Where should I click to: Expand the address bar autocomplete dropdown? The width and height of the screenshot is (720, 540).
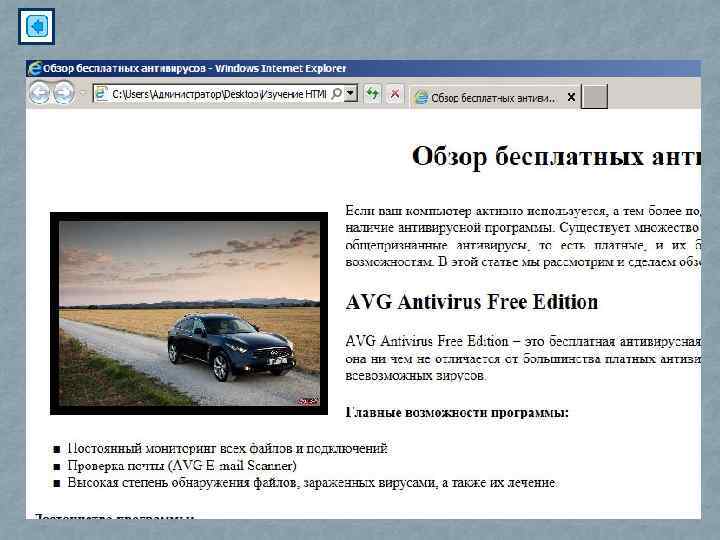point(351,93)
